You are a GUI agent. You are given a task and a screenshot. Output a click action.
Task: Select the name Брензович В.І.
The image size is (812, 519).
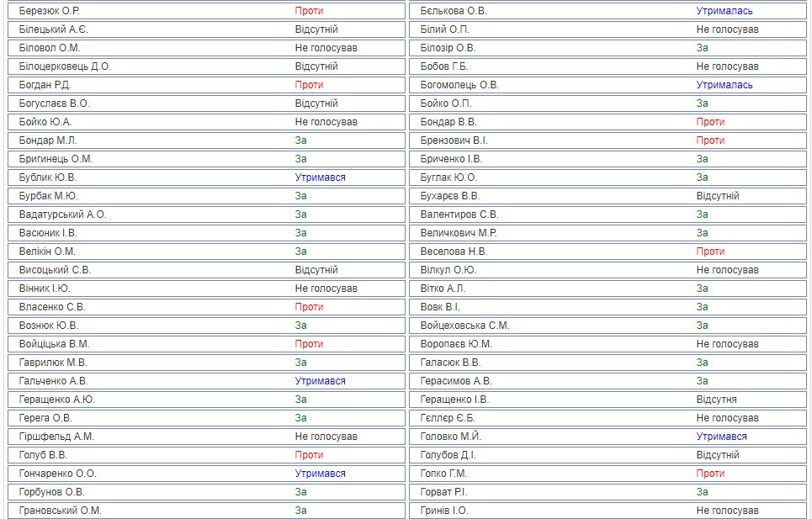click(454, 140)
